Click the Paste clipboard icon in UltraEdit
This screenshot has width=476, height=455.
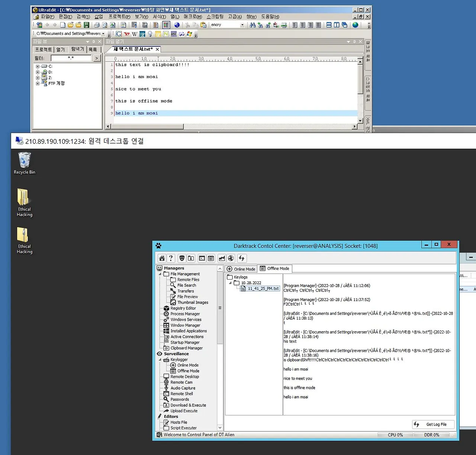(x=203, y=25)
